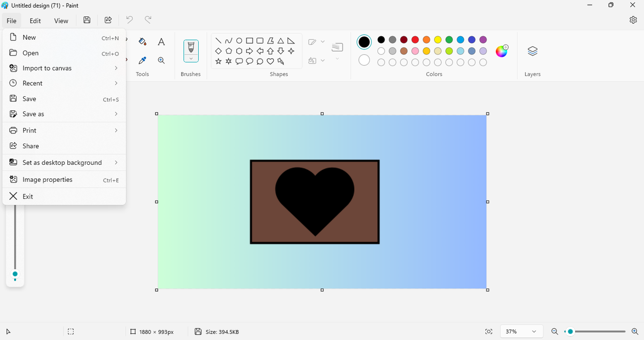Choose Exit from the File menu
The image size is (644, 340).
pos(64,196)
